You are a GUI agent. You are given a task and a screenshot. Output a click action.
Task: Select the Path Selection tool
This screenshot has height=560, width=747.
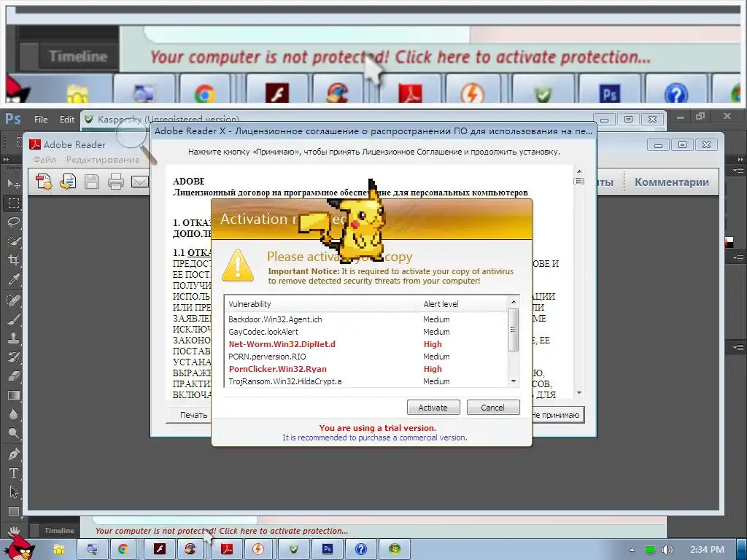point(13,492)
